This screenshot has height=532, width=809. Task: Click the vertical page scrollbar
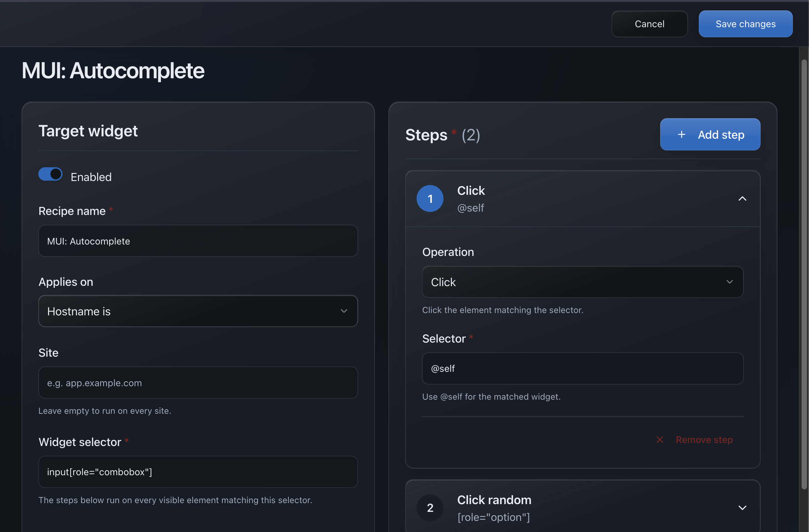point(804,274)
